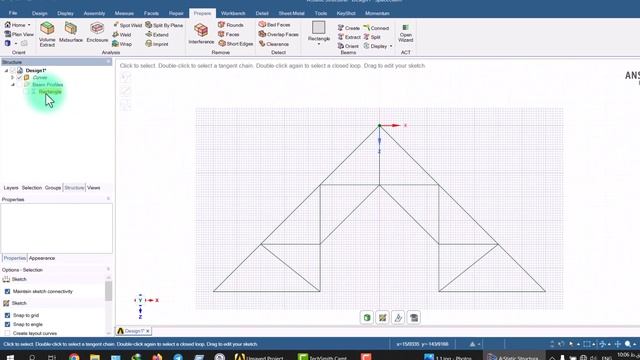Select the Wrap tool

122,44
